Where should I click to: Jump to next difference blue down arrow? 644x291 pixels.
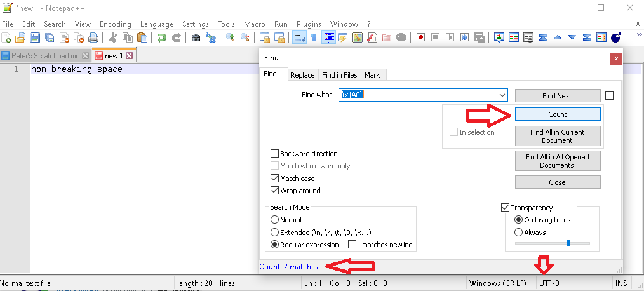click(x=572, y=38)
